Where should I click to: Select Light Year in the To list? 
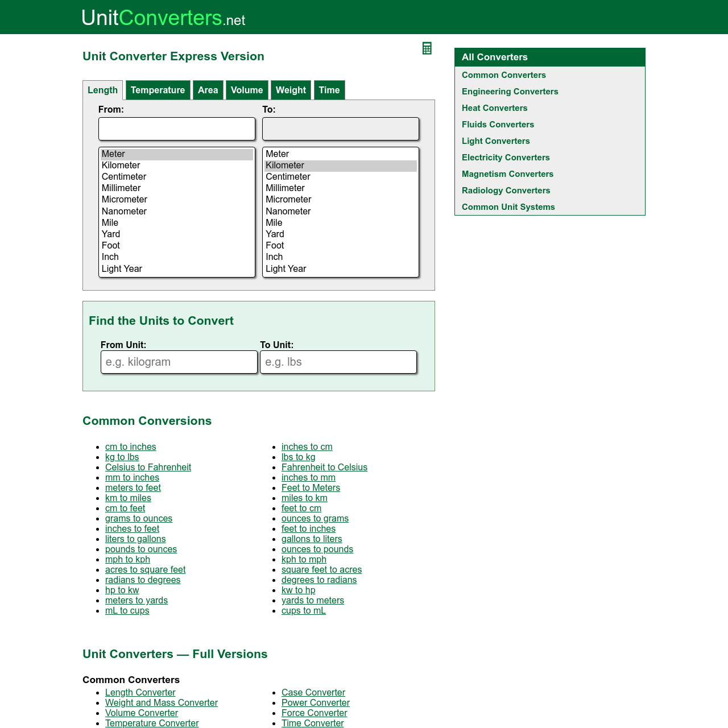point(341,269)
